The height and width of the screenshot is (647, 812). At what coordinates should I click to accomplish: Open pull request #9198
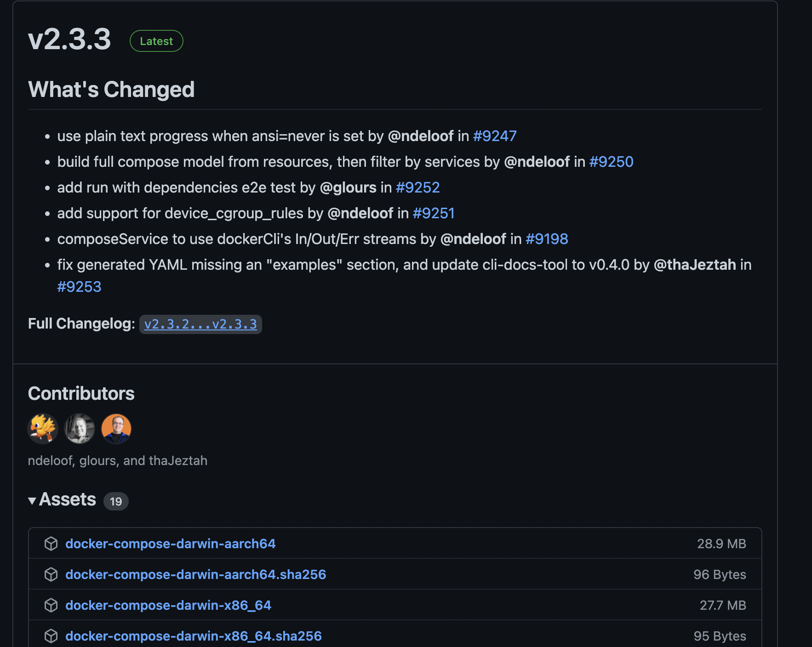[x=547, y=239]
